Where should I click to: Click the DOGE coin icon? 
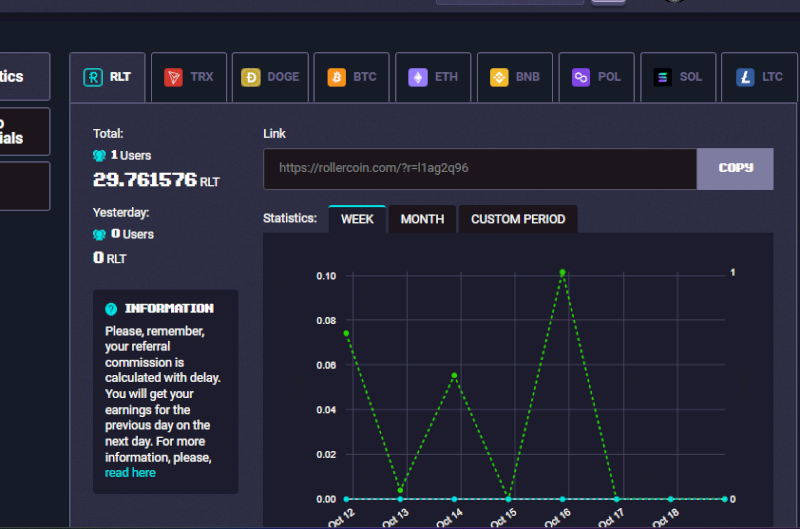(251, 77)
